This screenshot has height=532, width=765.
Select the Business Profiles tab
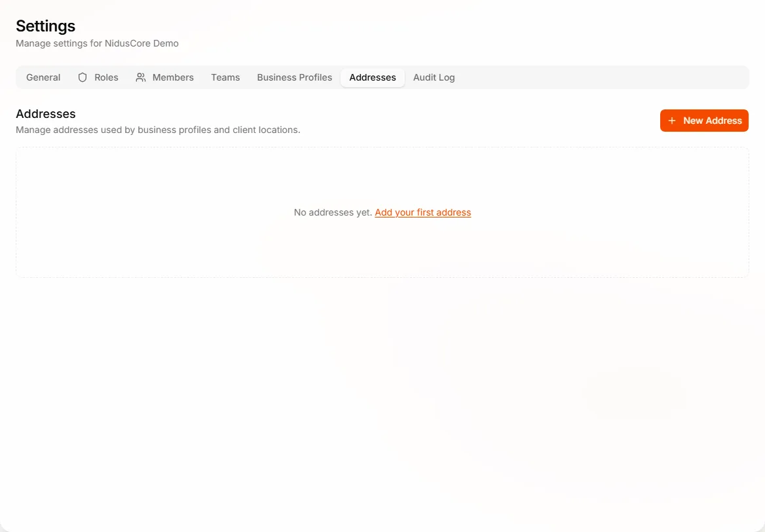294,77
